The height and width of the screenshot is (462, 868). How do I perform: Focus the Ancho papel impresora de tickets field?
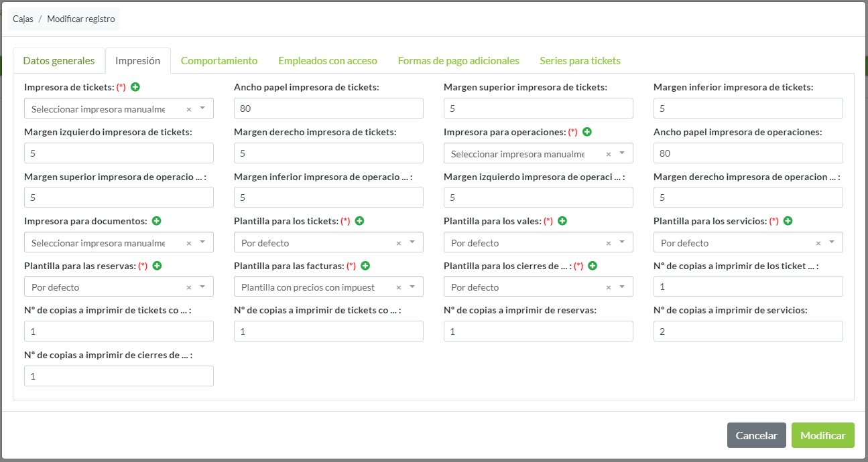[x=328, y=108]
